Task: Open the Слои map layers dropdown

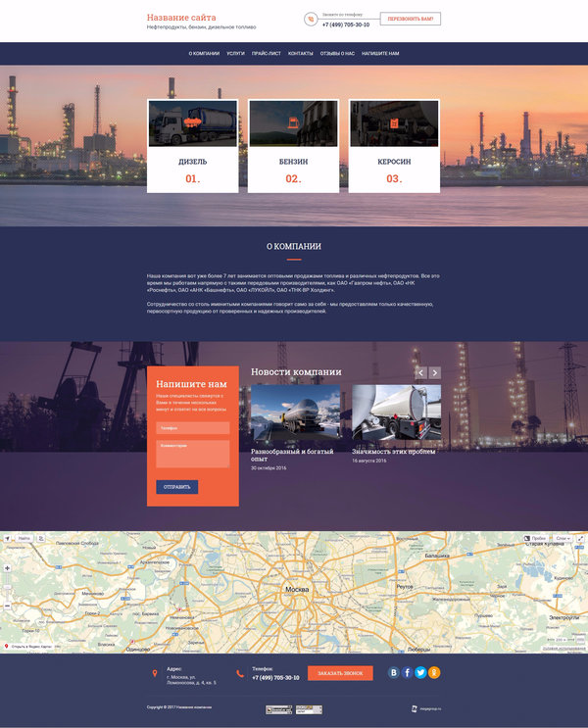Action: pos(563,538)
